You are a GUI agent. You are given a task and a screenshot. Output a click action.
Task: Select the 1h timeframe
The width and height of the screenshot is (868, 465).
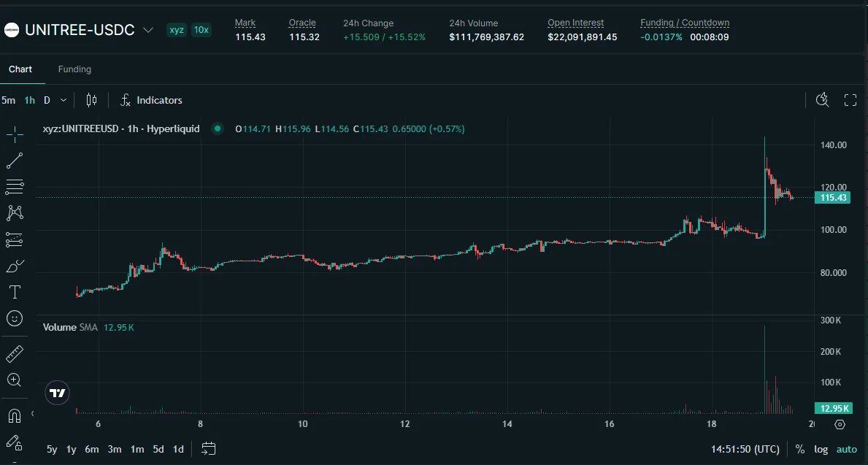(29, 100)
